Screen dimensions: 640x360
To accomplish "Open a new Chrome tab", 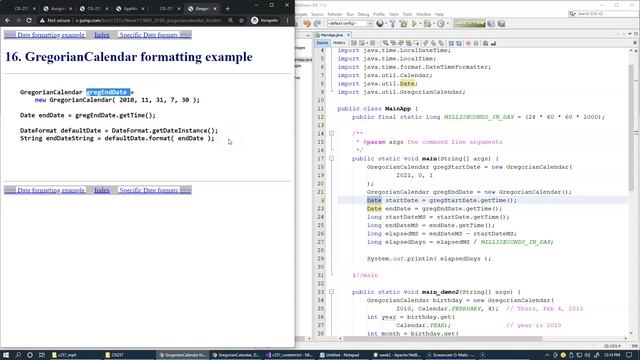I will click(x=227, y=8).
